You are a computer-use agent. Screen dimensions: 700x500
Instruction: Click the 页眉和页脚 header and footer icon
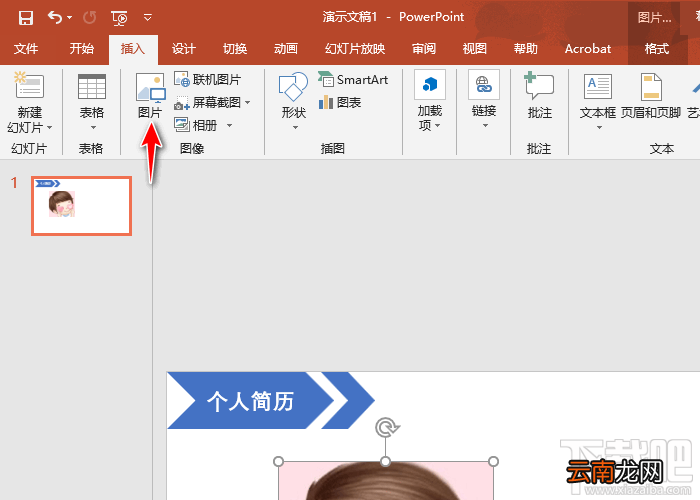(x=651, y=87)
